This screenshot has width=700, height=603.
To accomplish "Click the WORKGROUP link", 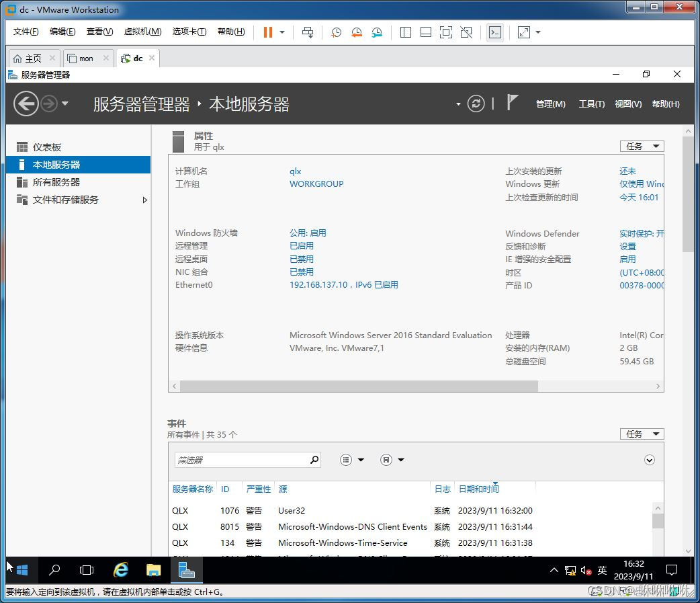I will pyautogui.click(x=316, y=184).
